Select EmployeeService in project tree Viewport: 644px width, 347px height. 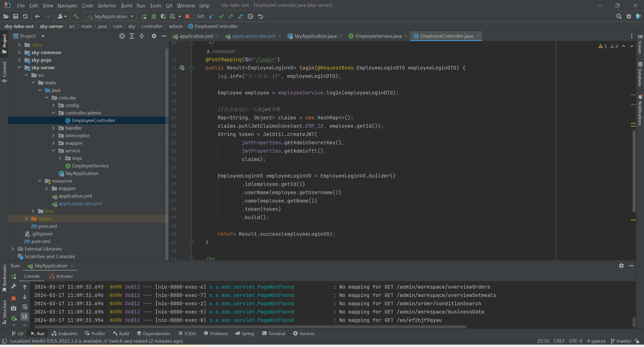[x=90, y=166]
